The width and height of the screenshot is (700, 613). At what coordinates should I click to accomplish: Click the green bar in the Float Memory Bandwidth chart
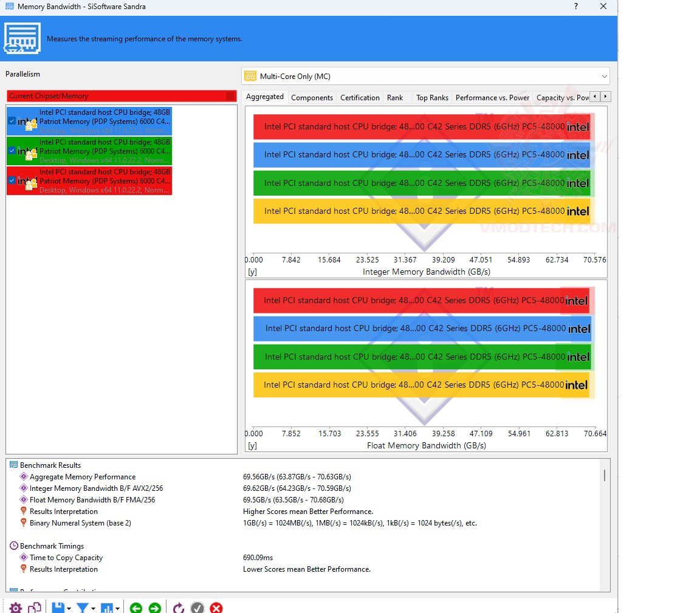tap(423, 357)
